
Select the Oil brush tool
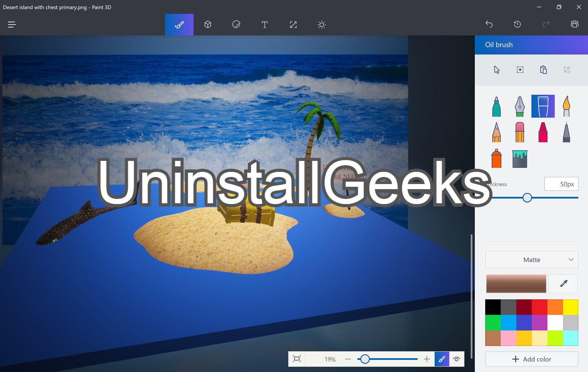pos(543,106)
